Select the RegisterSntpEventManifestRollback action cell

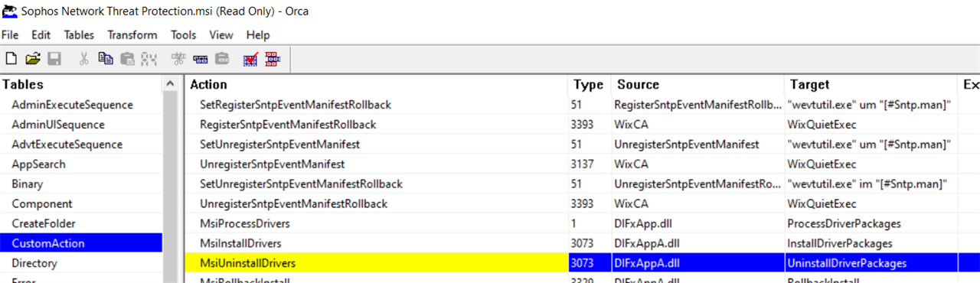pos(376,125)
